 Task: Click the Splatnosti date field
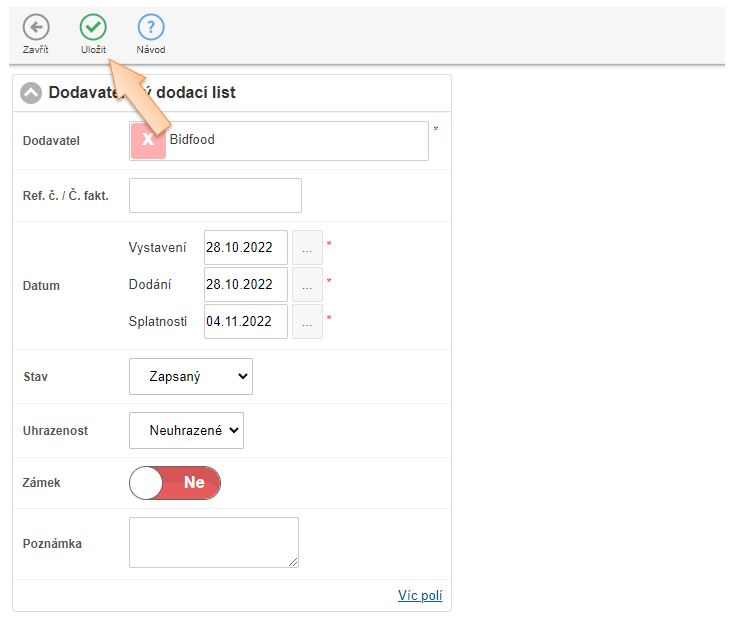[x=245, y=322]
